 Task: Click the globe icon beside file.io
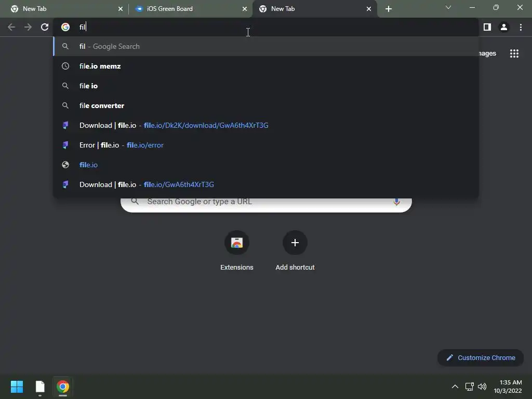(65, 165)
